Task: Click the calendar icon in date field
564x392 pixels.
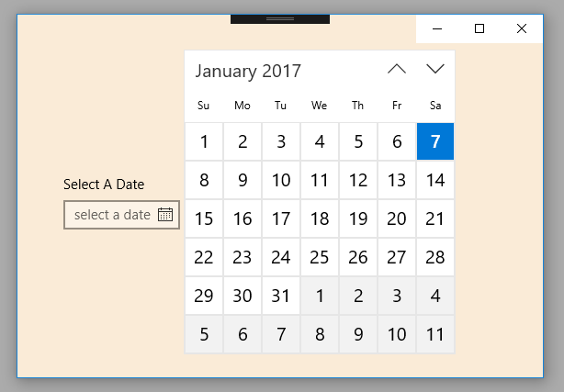Action: pos(165,215)
